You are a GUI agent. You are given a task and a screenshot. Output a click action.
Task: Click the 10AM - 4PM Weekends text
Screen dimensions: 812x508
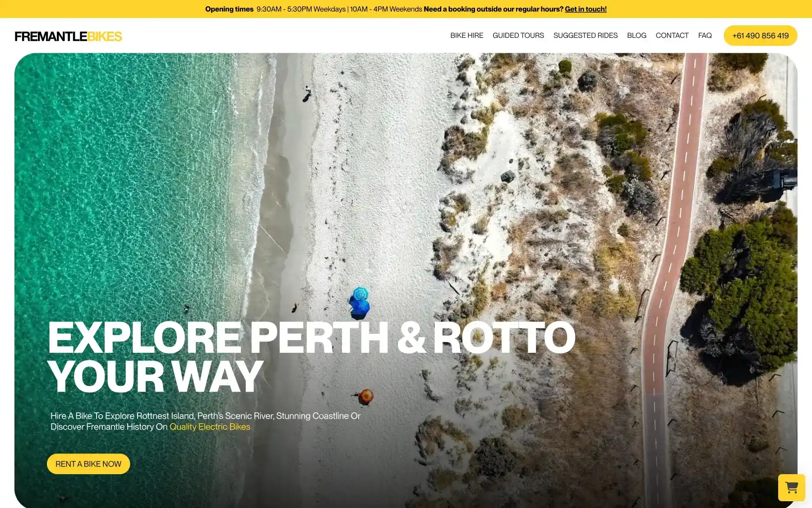(x=386, y=9)
